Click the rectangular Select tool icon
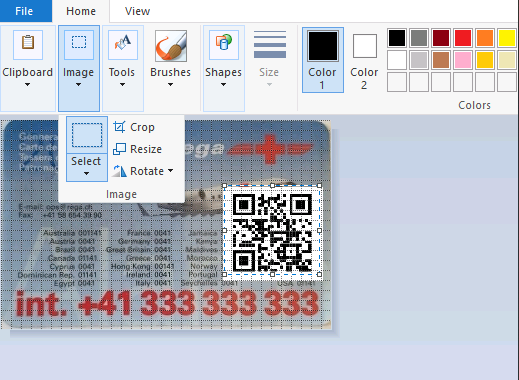The width and height of the screenshot is (519, 380). (x=87, y=135)
